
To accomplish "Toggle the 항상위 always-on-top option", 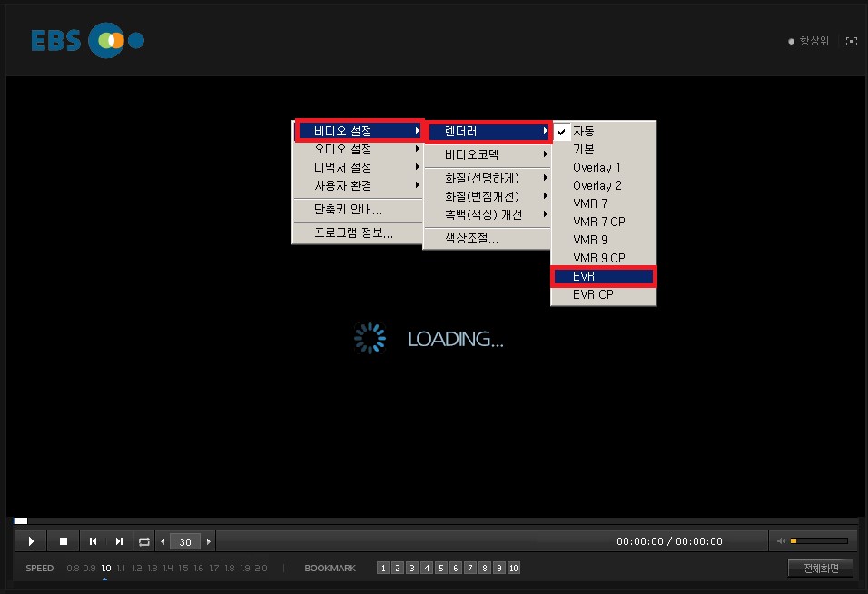I will tap(809, 42).
